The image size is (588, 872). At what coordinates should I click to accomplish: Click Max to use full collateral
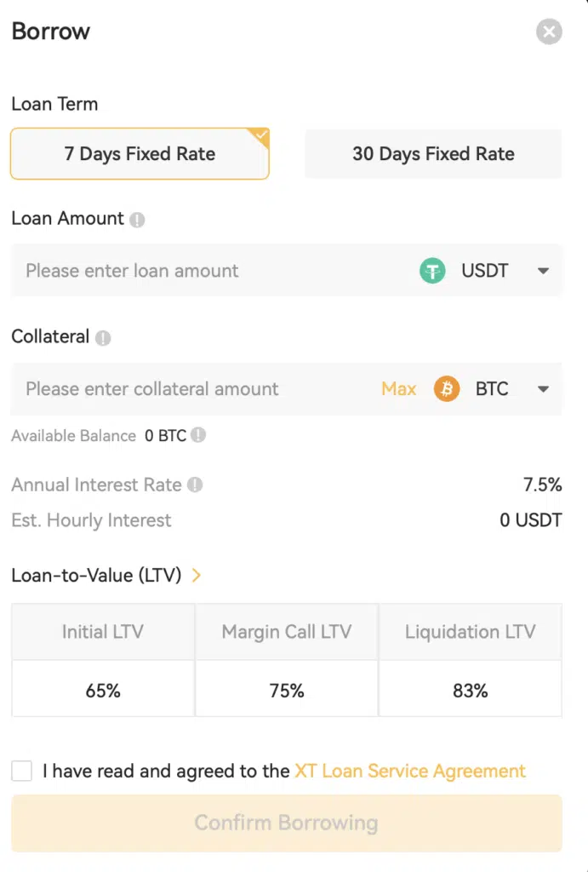pos(398,388)
